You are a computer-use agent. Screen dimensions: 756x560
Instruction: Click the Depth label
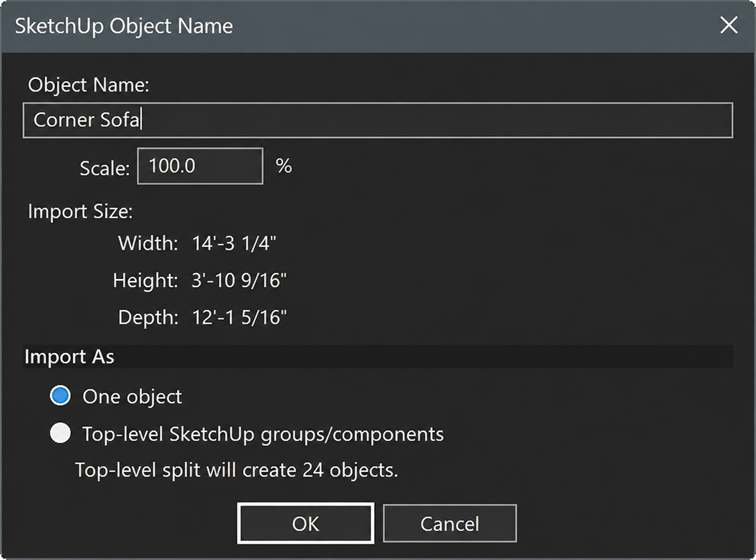(148, 317)
